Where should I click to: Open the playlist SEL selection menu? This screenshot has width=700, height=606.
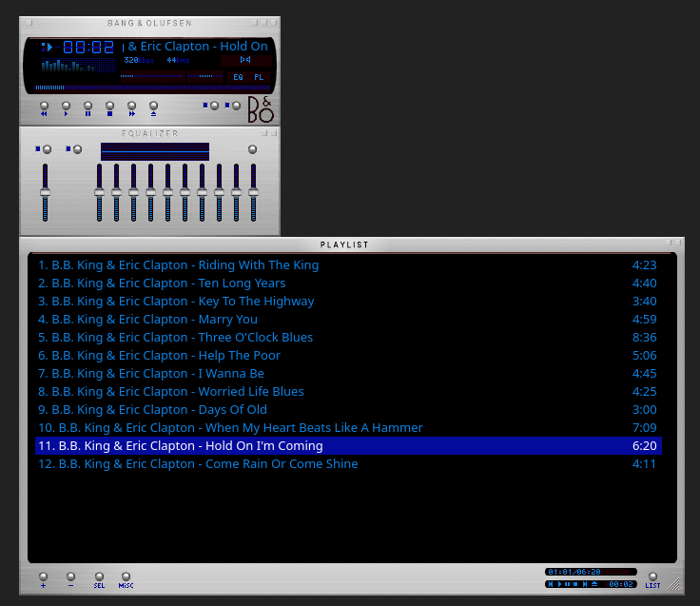click(x=99, y=579)
